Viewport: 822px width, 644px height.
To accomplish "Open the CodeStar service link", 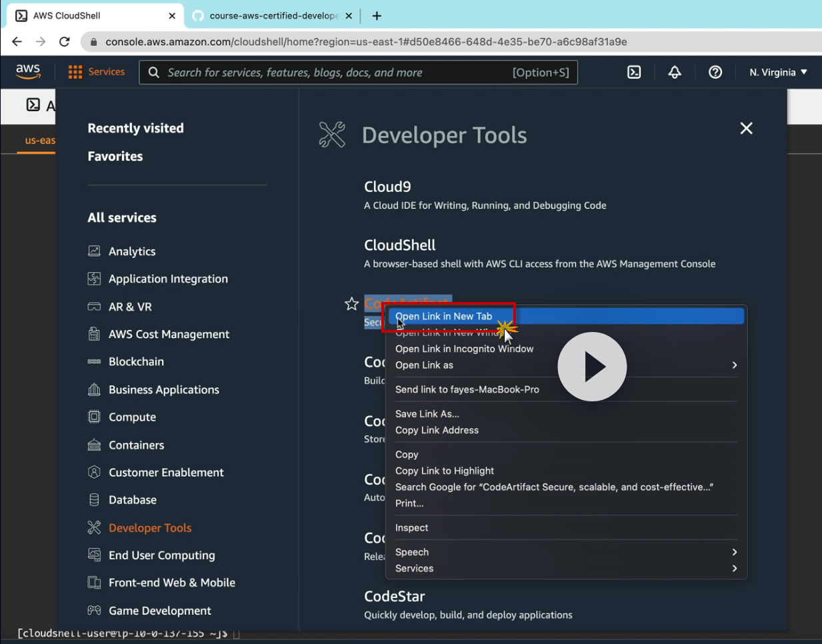I will 394,596.
